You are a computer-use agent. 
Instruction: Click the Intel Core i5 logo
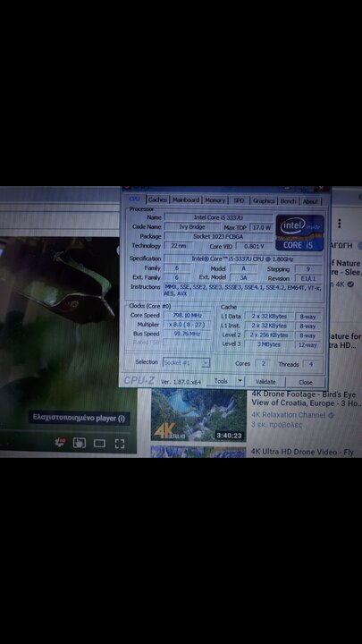coord(299,233)
